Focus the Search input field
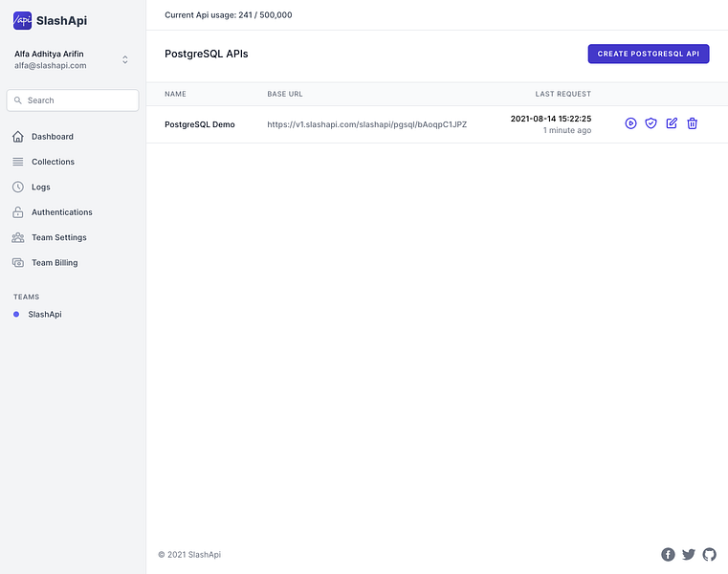Screen dimensions: 728x574 coord(73,100)
